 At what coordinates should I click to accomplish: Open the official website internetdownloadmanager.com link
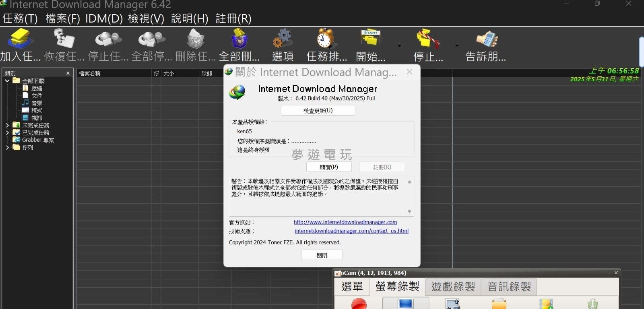pos(345,222)
